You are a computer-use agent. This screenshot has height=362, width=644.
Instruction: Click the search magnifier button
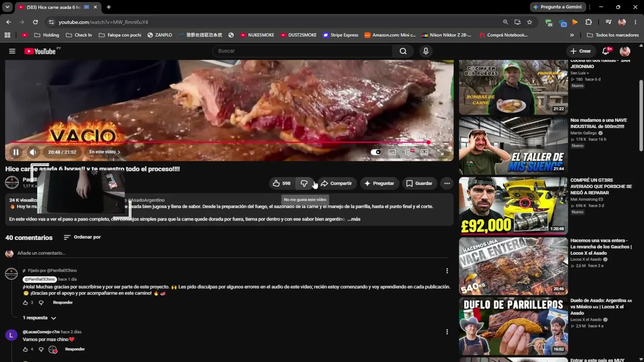[x=403, y=51]
